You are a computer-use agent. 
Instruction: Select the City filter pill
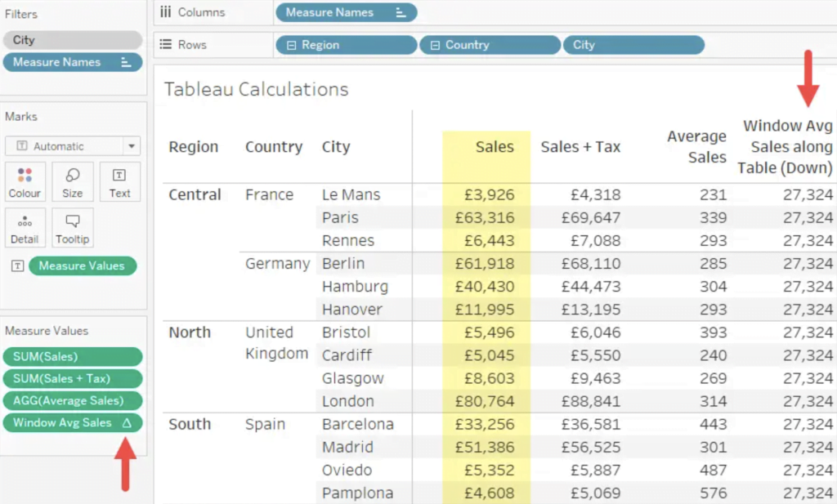pyautogui.click(x=73, y=40)
